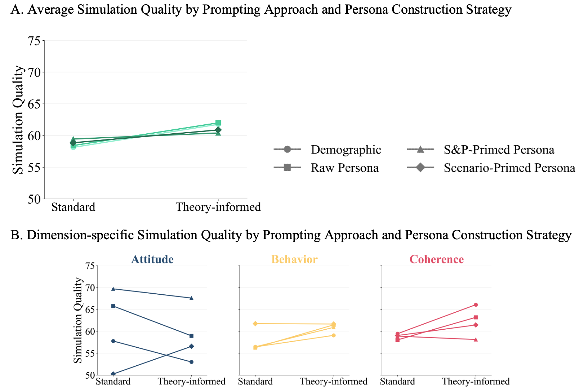Viewport: 588px width, 392px height.
Task: Select the panel A heading text
Action: point(261,10)
